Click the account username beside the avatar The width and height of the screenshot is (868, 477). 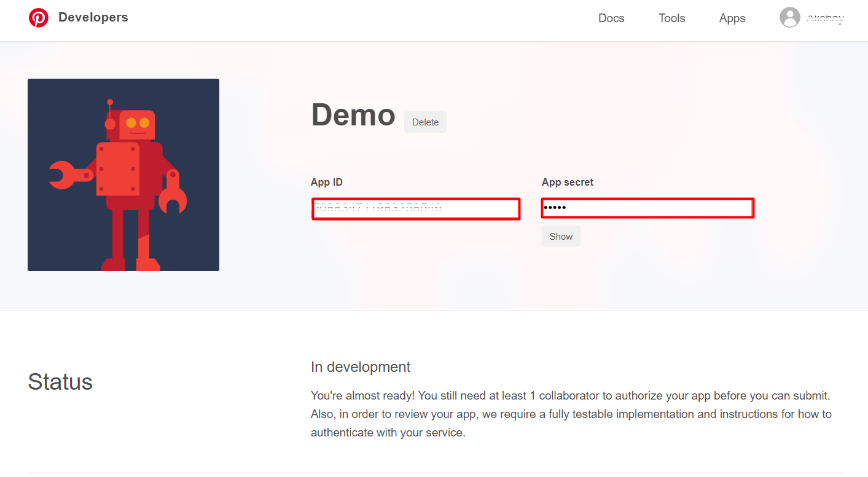[x=825, y=19]
